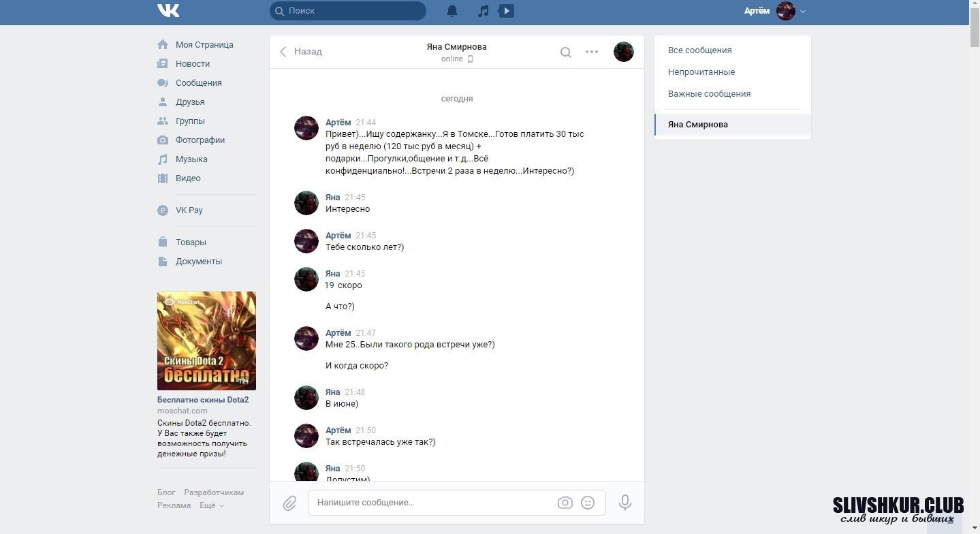Attach a photo with the camera icon
The width and height of the screenshot is (980, 534).
(x=565, y=503)
